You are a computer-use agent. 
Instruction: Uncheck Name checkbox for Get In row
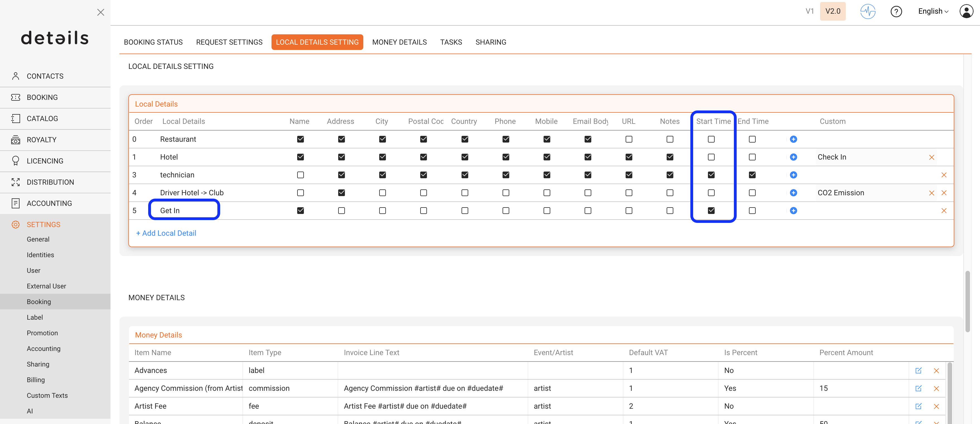tap(300, 211)
